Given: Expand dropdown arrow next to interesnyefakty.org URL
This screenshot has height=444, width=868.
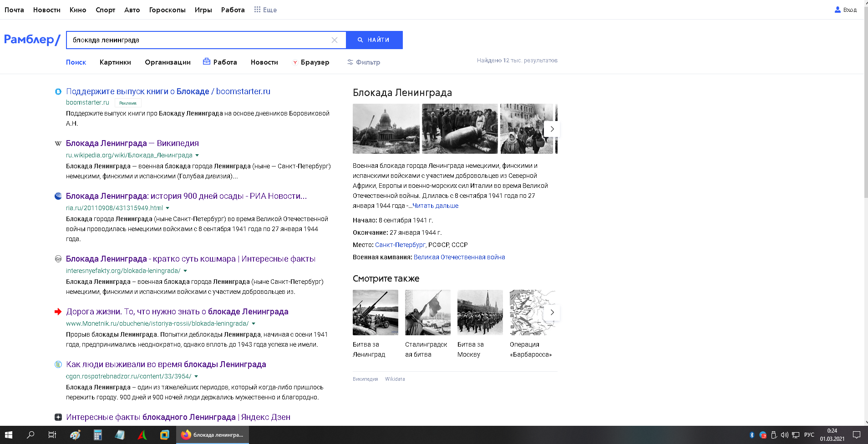Looking at the screenshot, I should pos(185,271).
